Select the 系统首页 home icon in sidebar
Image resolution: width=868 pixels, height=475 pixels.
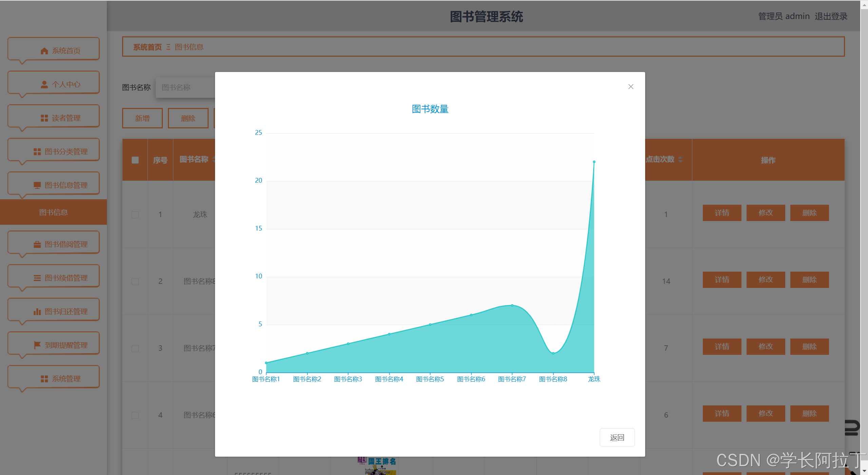[44, 50]
